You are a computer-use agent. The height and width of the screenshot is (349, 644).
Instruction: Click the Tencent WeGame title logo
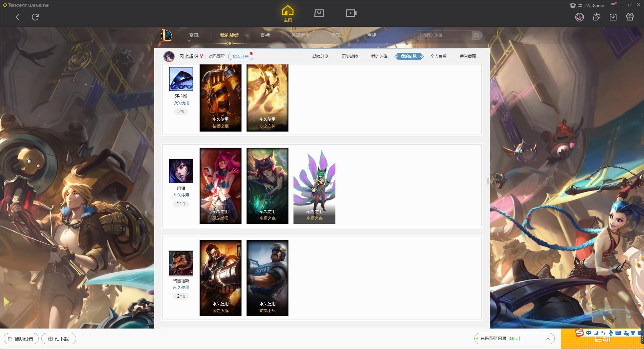pos(26,5)
